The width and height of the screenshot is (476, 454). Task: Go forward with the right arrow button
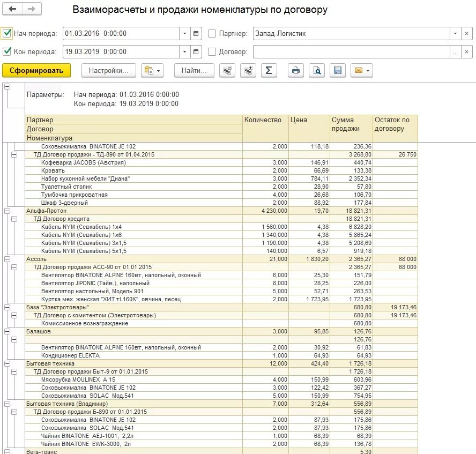(32, 9)
